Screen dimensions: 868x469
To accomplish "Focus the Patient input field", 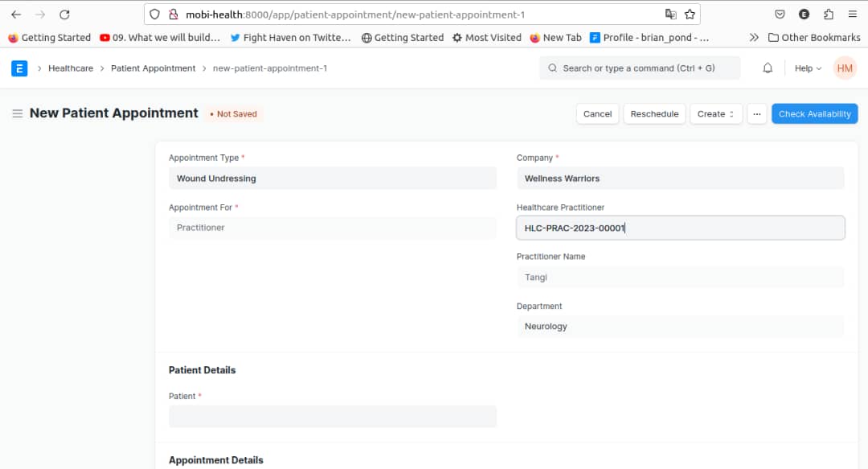I will pyautogui.click(x=332, y=416).
